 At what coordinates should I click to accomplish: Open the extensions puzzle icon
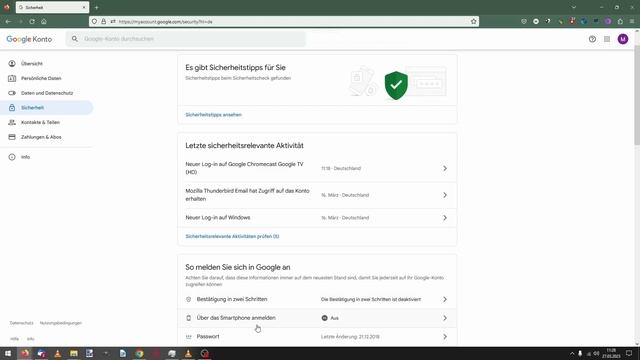[620, 21]
